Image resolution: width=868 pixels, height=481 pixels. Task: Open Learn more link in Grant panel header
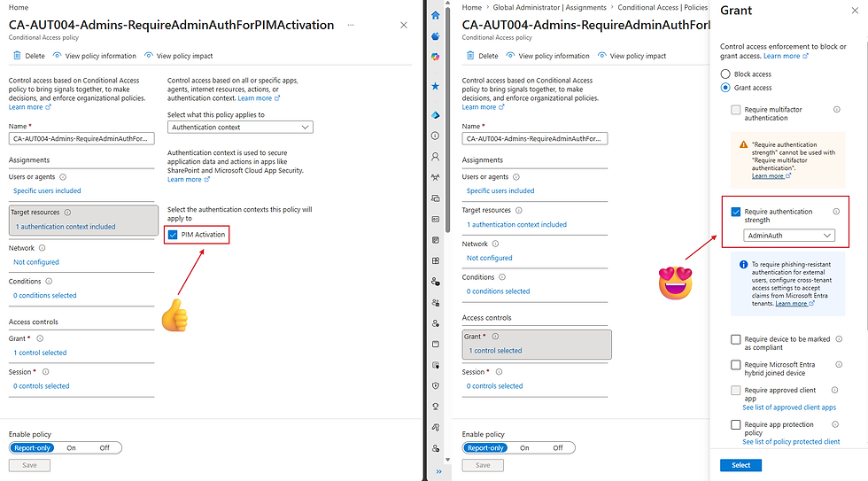[786, 56]
